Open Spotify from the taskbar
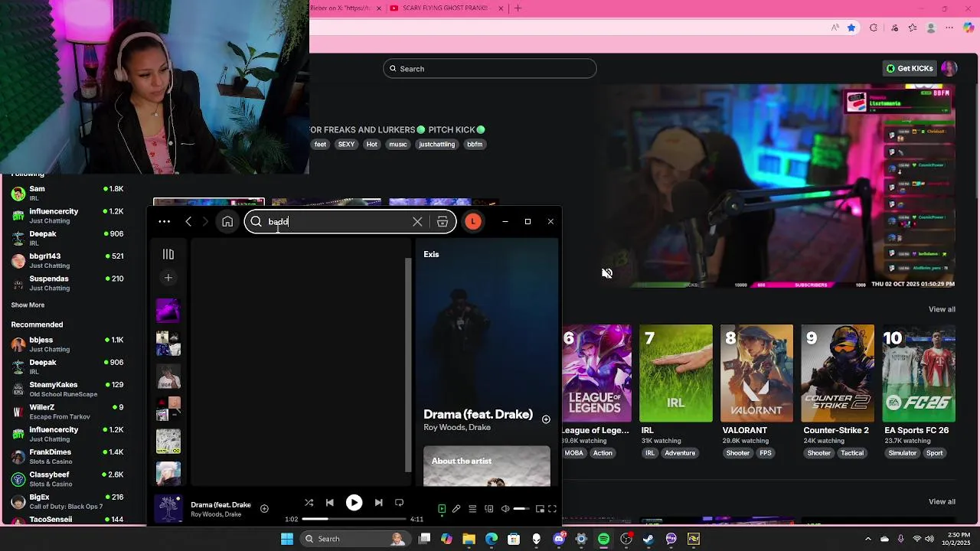This screenshot has width=980, height=551. [x=603, y=540]
